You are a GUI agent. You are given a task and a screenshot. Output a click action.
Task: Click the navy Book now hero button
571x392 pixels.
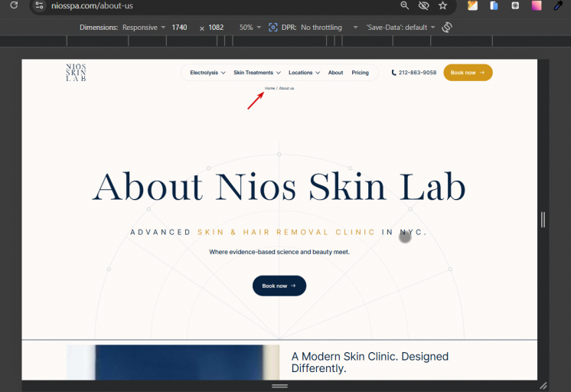pyautogui.click(x=279, y=286)
